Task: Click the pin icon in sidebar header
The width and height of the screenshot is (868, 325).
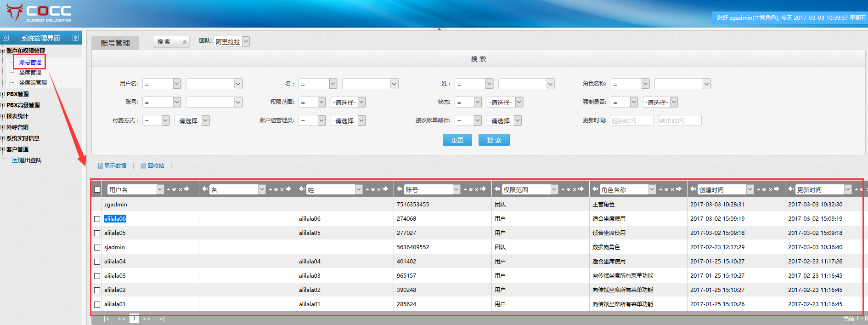Action: [x=75, y=38]
